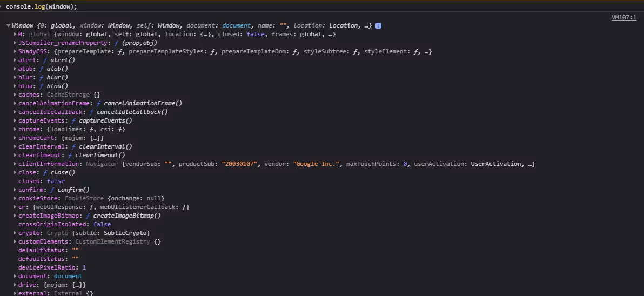Expand the chromeCart mojom object

[15, 138]
